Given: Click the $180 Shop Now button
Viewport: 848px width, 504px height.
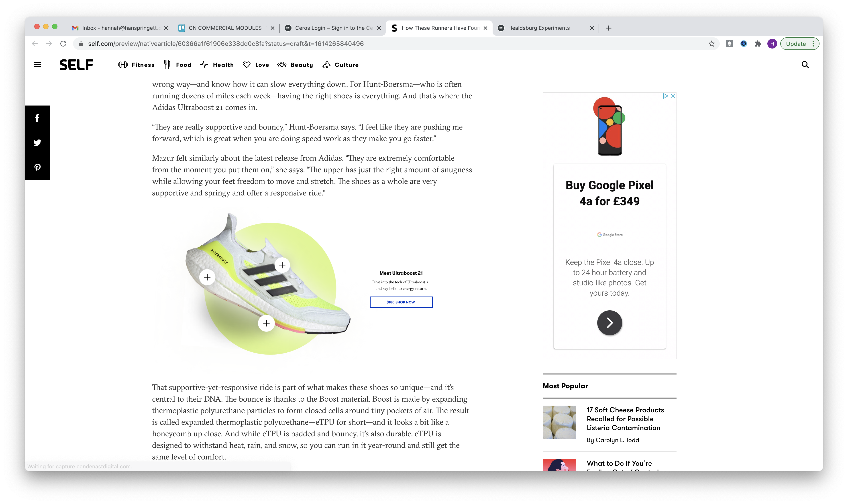Looking at the screenshot, I should tap(401, 302).
